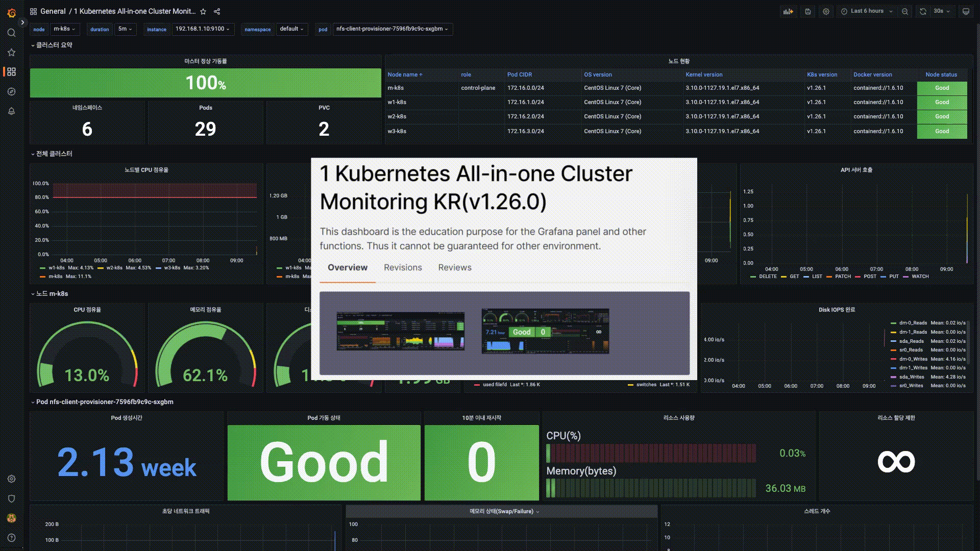The height and width of the screenshot is (551, 980).
Task: Switch to the Revisions tab
Action: point(403,267)
